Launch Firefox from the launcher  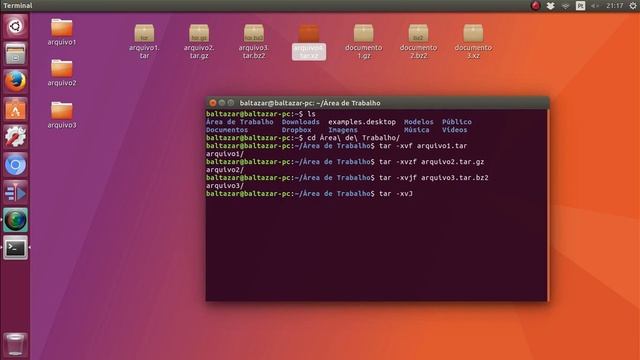pos(16,81)
